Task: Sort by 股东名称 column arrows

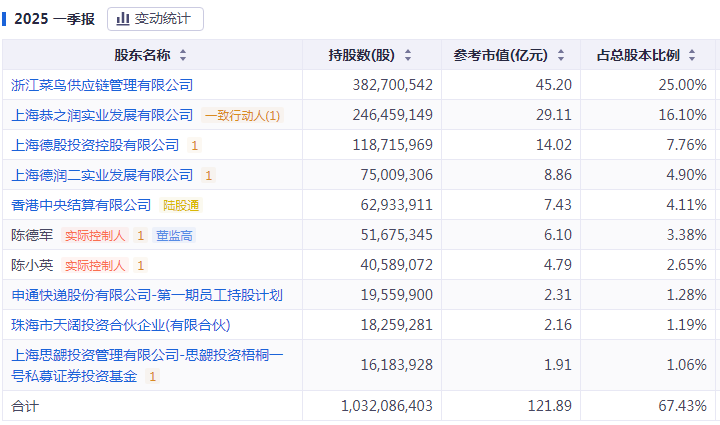Action: tap(183, 56)
